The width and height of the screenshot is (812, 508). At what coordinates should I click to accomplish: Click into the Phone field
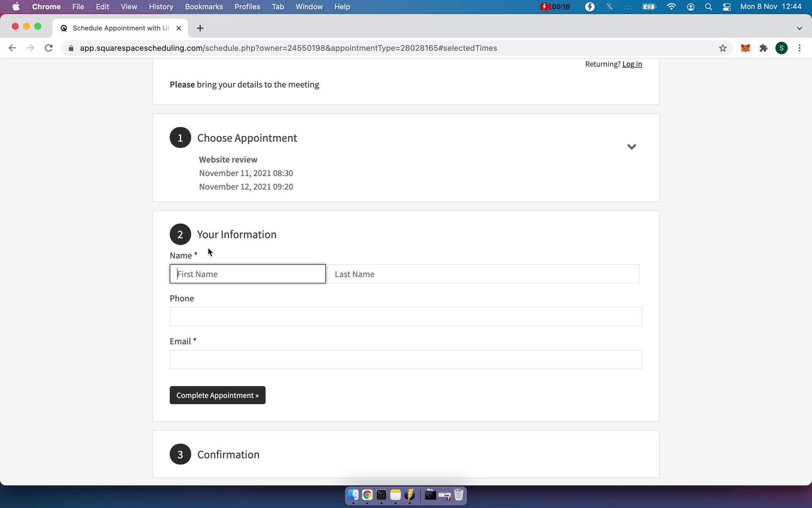406,317
